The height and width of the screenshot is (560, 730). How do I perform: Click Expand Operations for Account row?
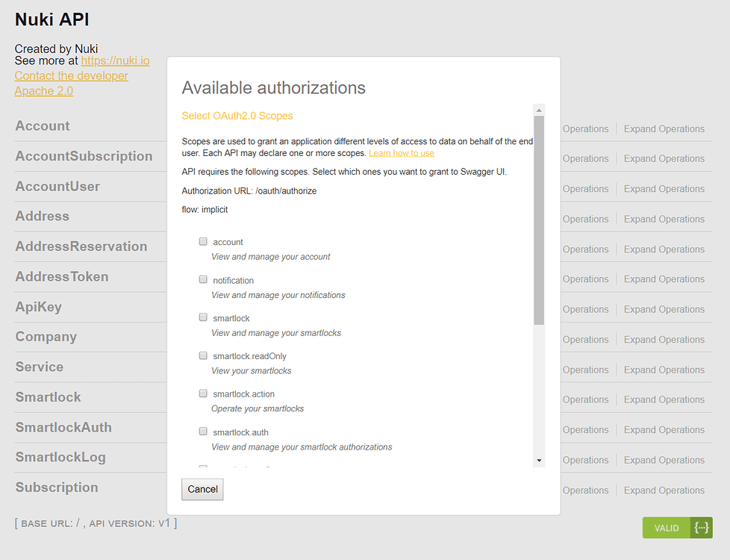pyautogui.click(x=664, y=129)
